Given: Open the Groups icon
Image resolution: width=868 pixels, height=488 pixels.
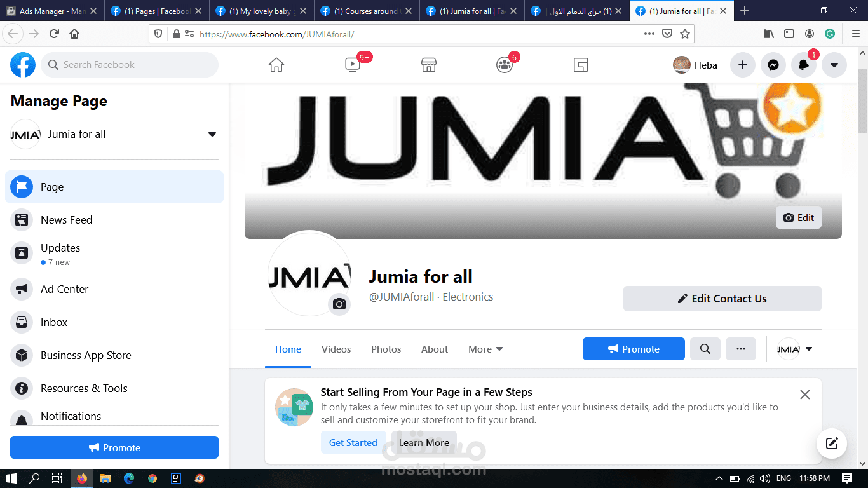Looking at the screenshot, I should (505, 65).
